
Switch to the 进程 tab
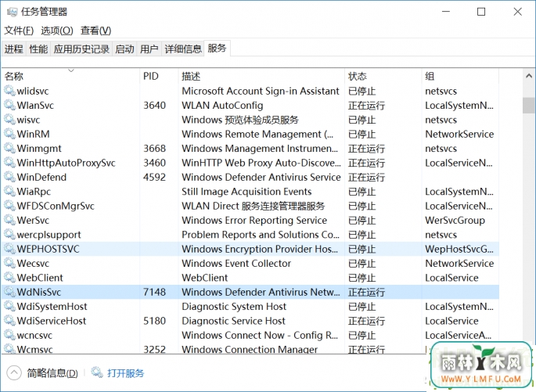[13, 49]
